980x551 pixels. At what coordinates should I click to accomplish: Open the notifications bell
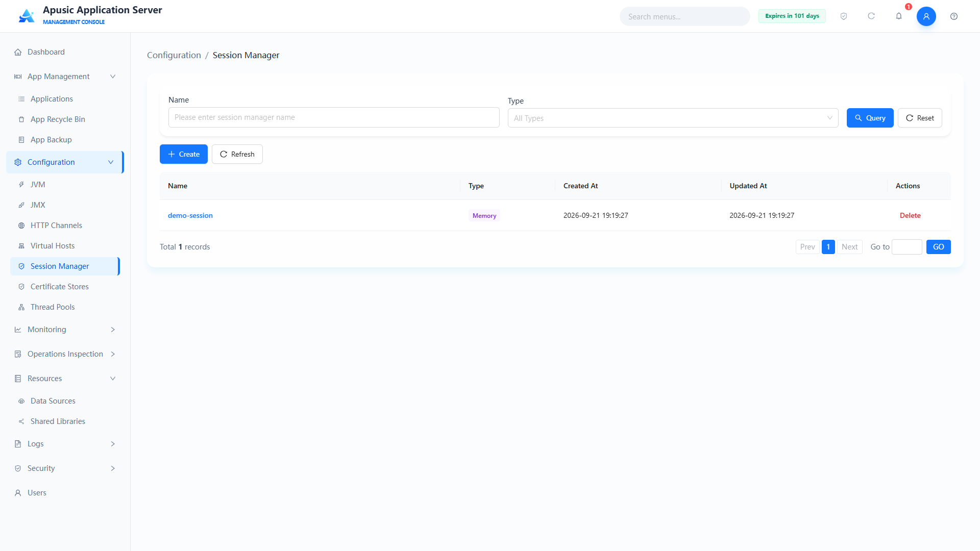[x=899, y=16]
